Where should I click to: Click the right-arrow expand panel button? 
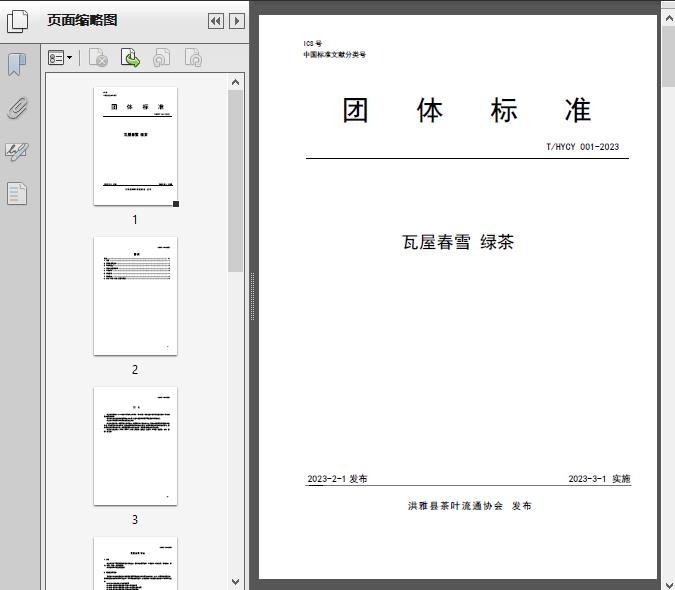click(237, 21)
